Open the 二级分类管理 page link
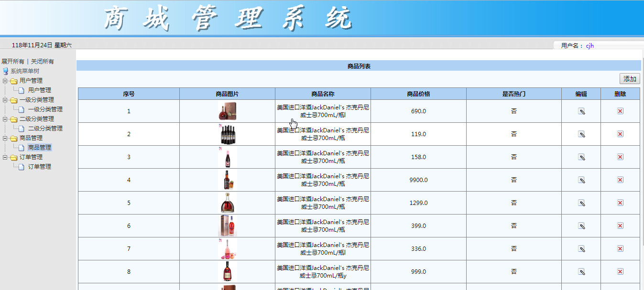Screen dimensions: 644x290 (45, 129)
